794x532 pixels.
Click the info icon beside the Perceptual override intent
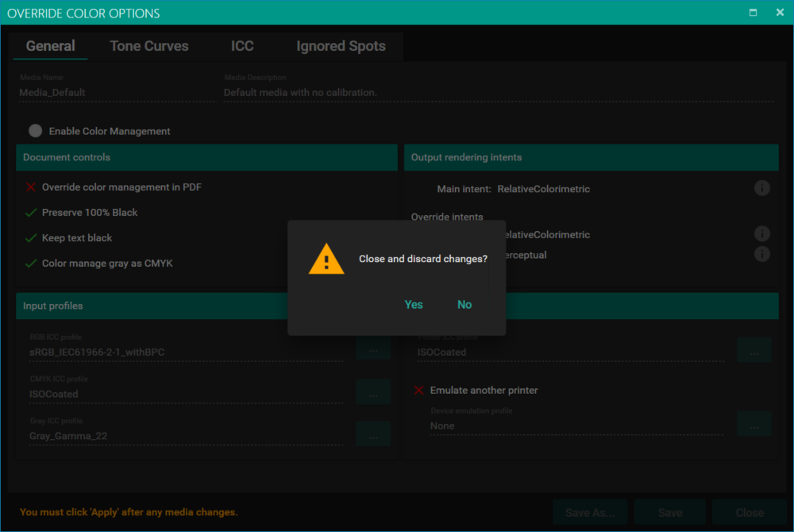coord(761,254)
